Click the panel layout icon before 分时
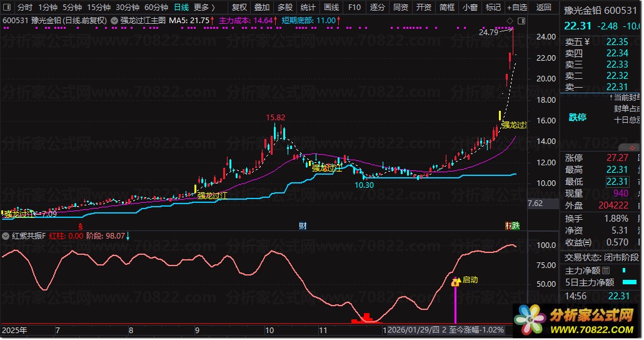 click(x=7, y=7)
